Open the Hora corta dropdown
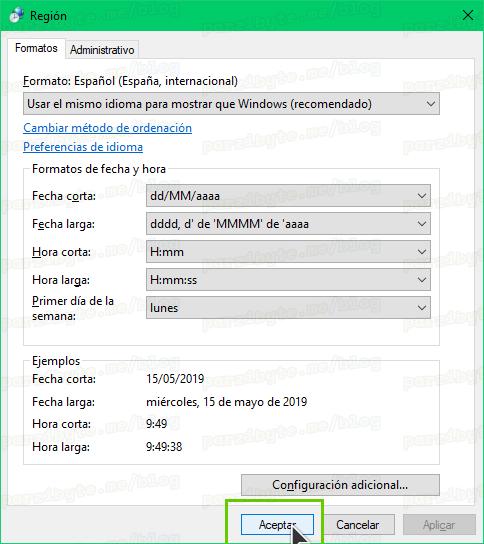 click(x=288, y=252)
